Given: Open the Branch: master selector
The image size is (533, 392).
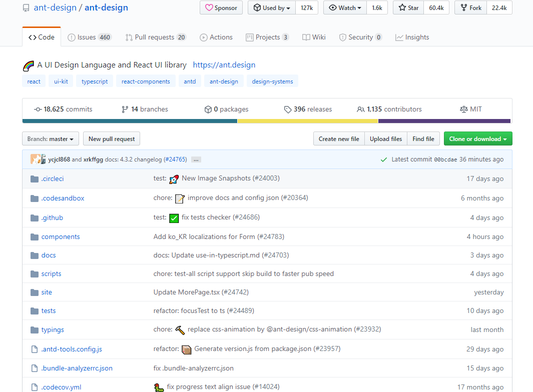Looking at the screenshot, I should (x=51, y=139).
